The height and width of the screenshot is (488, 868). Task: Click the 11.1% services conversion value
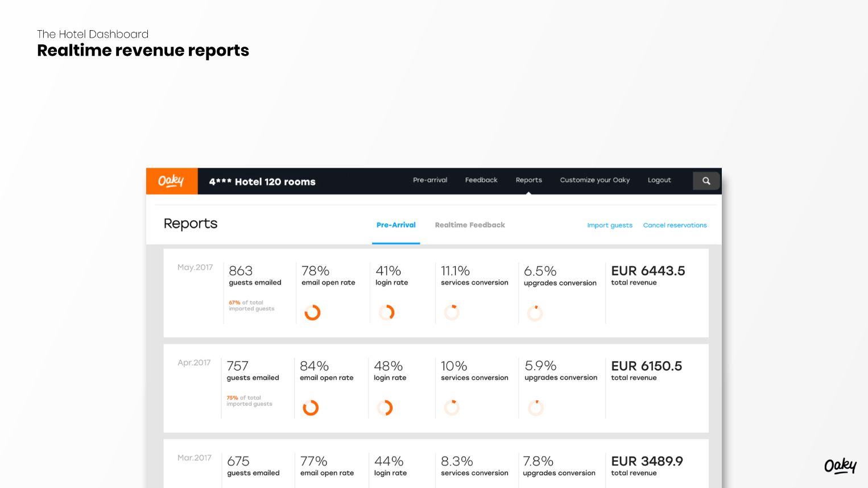click(x=456, y=271)
